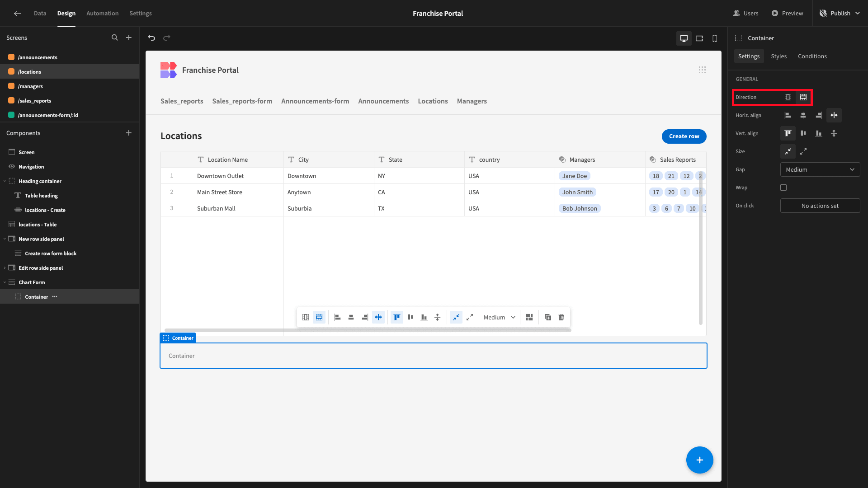The width and height of the screenshot is (868, 488).
Task: Open Medium gap dropdown in floating toolbar
Action: (499, 317)
